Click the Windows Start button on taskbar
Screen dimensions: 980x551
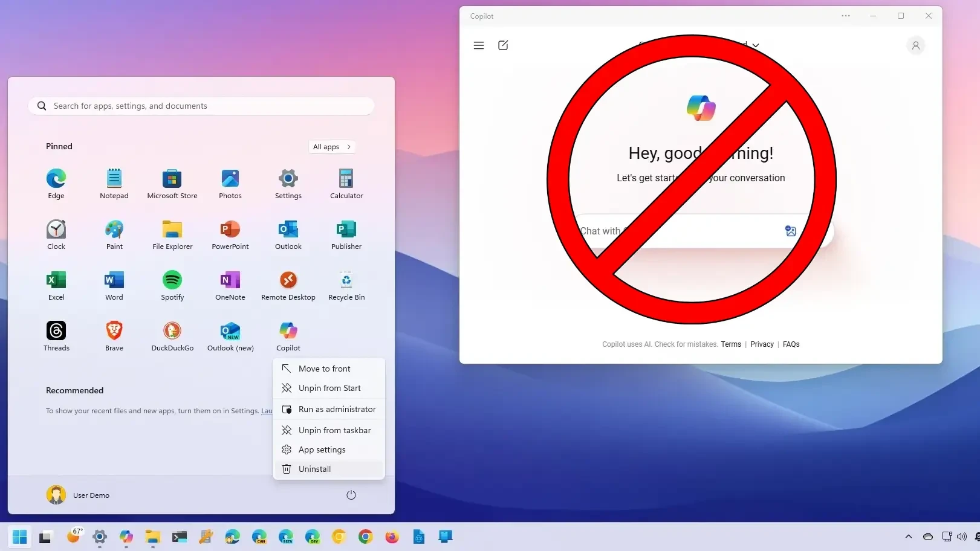tap(19, 536)
